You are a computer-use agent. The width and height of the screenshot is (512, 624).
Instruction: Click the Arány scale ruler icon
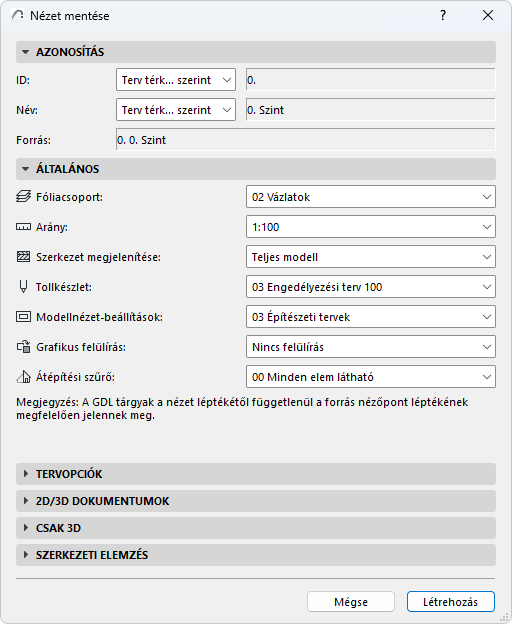(x=23, y=227)
